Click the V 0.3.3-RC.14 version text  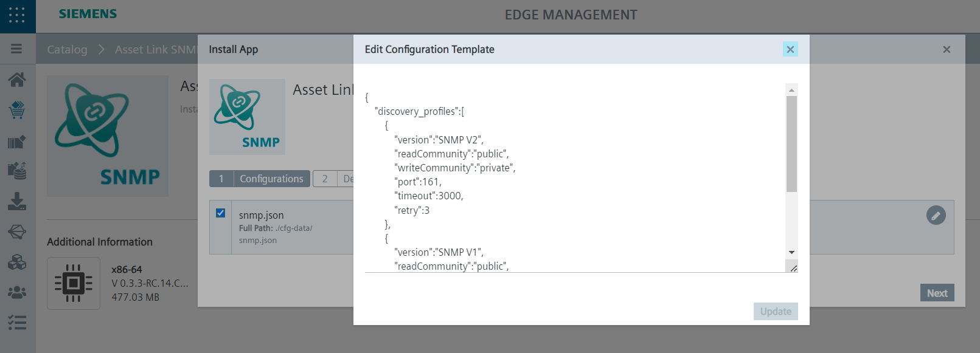(x=150, y=283)
